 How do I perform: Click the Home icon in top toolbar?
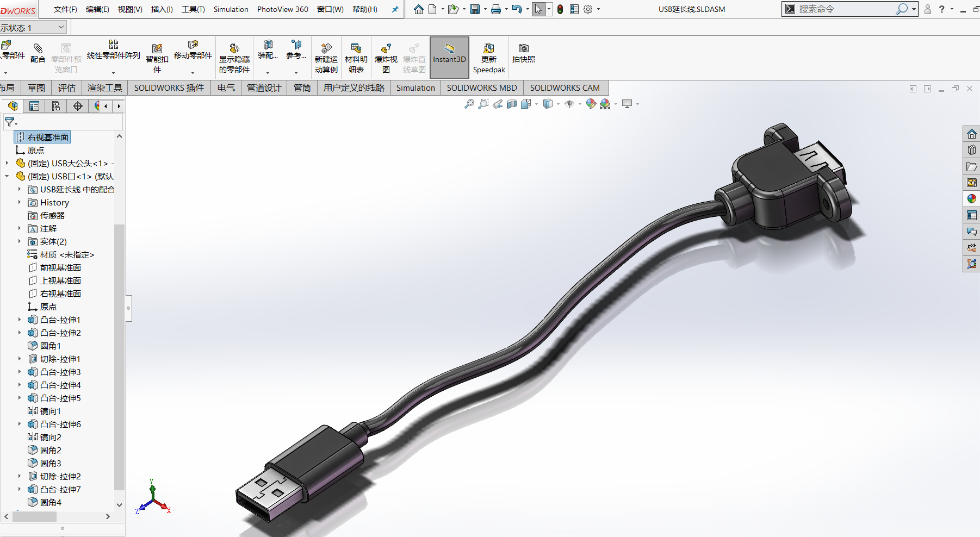pos(418,9)
